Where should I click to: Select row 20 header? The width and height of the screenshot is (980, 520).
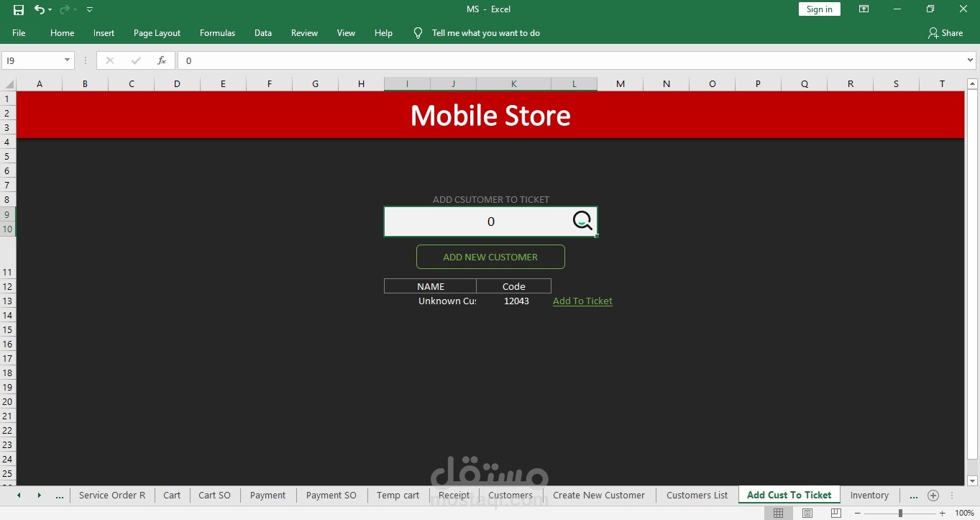[8, 401]
